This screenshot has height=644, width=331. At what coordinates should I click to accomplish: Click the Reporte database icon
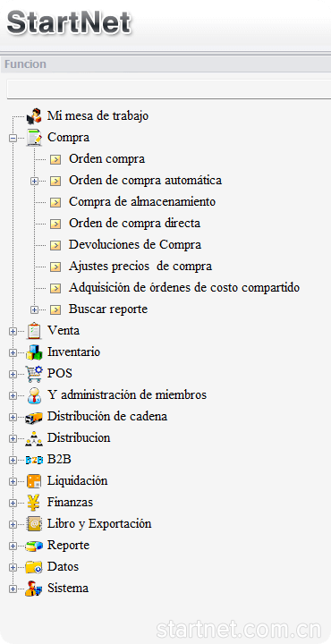tap(34, 546)
